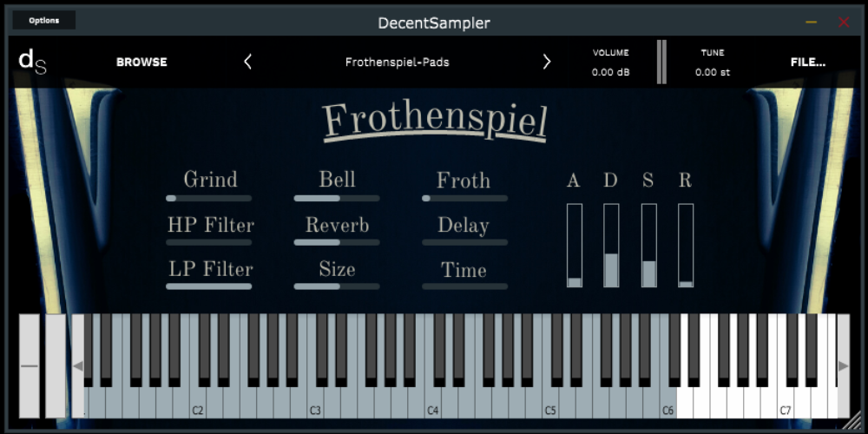Adjust the Reverb slider
Screen dimensions: 868x434
(x=337, y=242)
